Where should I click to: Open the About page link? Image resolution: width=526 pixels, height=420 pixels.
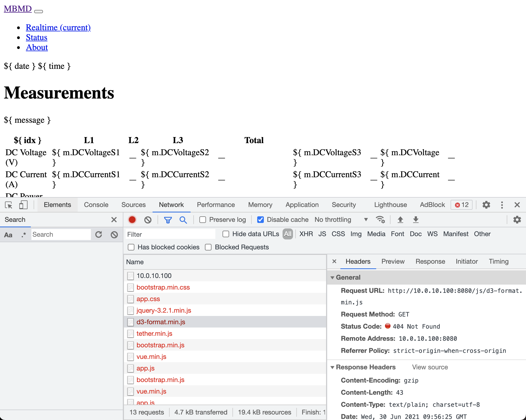[37, 47]
